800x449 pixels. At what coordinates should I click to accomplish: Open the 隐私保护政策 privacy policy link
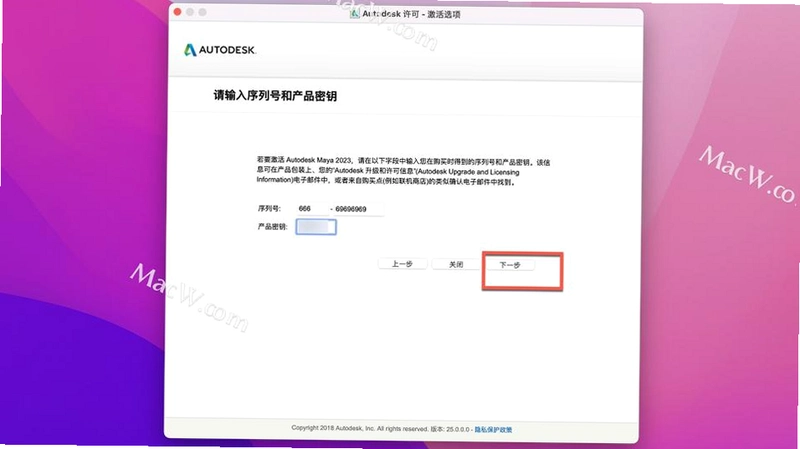coord(493,430)
